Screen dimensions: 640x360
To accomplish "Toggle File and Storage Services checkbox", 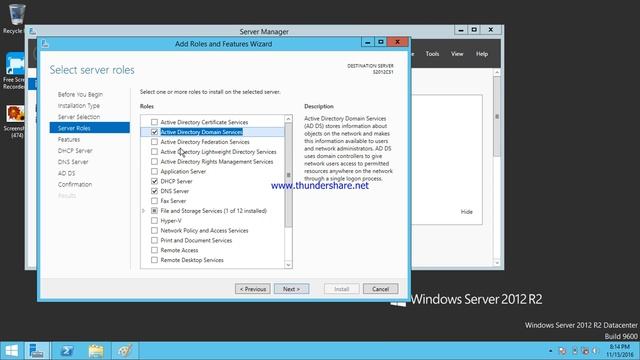I will tap(154, 211).
